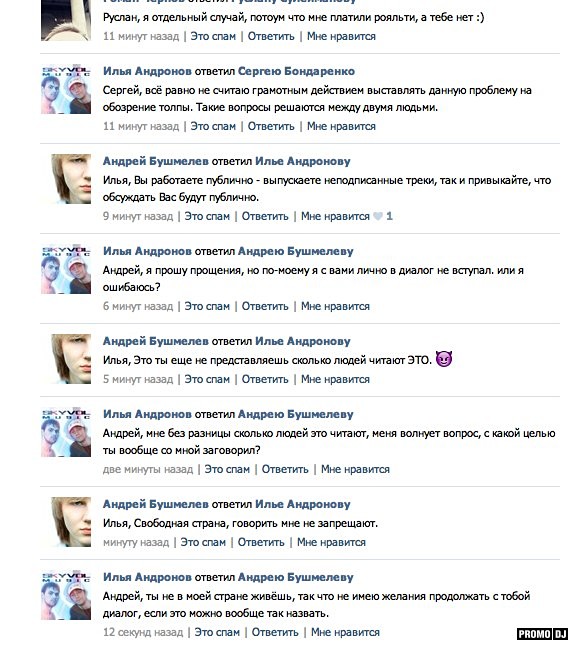Click the heart icon on Андрей Бушмелев's 9-minute comment

click(378, 216)
